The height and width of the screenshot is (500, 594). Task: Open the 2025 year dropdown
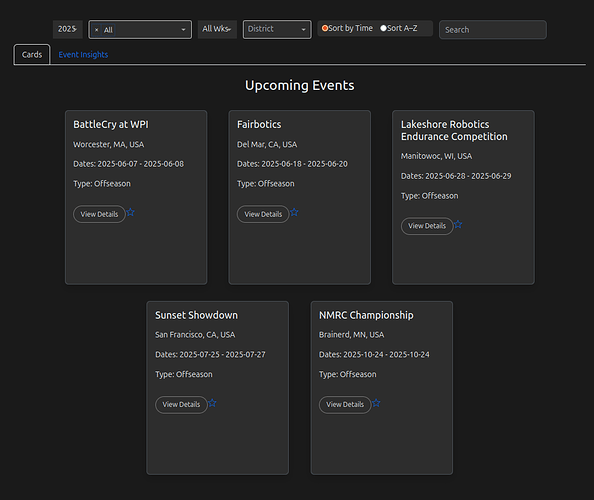coord(68,29)
